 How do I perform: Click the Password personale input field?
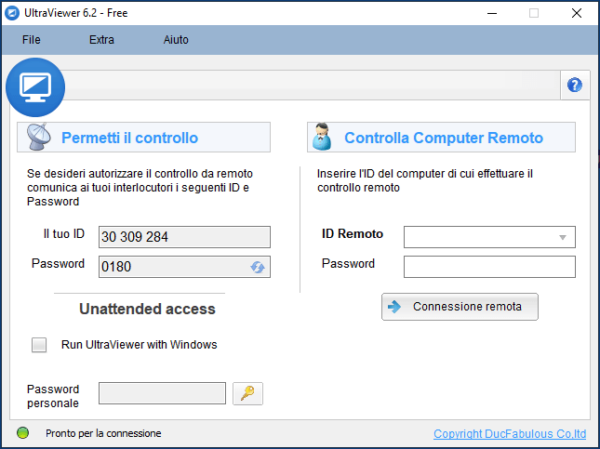click(x=162, y=393)
